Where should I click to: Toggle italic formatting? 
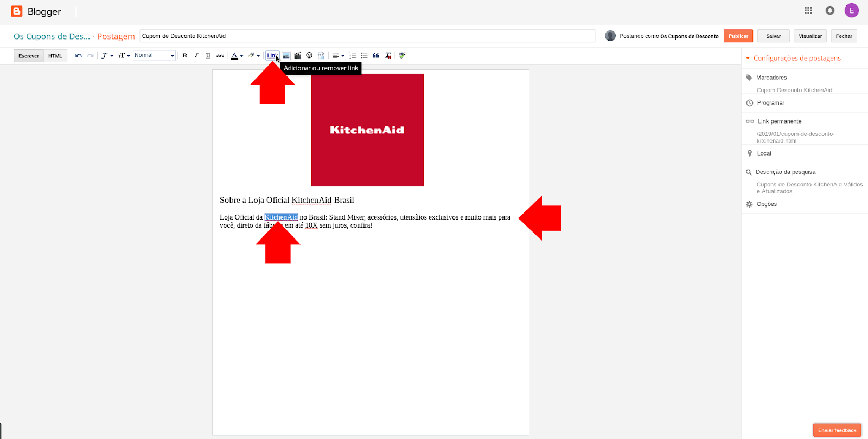tap(196, 55)
